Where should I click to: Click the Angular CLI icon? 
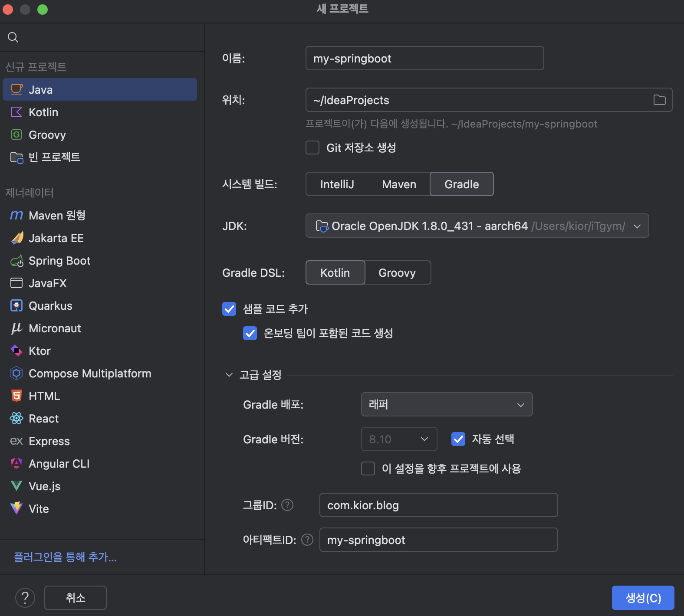click(16, 463)
